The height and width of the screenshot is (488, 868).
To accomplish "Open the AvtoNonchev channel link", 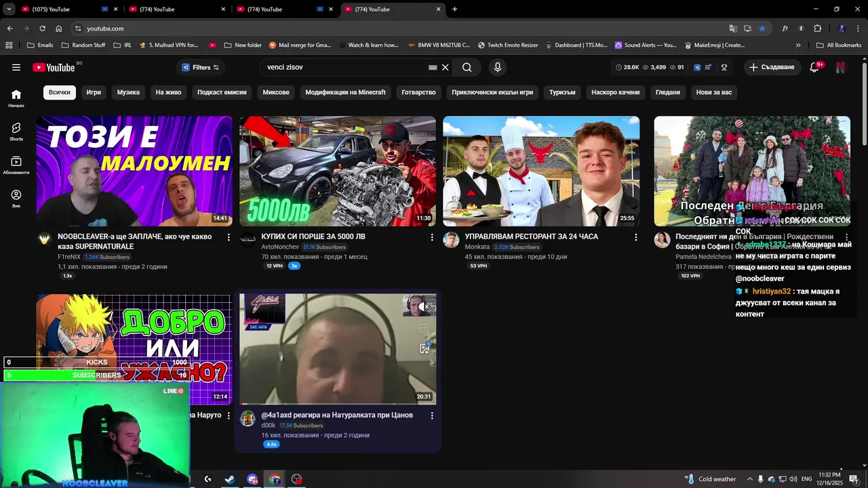I will 280,247.
